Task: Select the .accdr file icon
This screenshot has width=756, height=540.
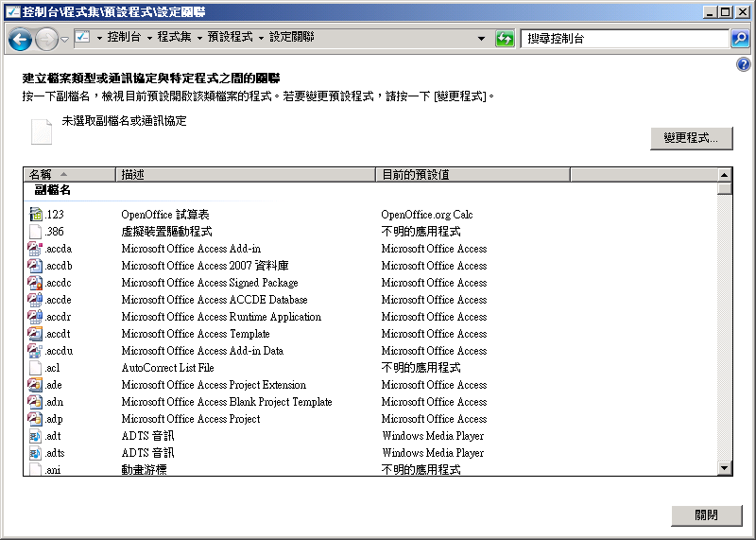Action: tap(35, 317)
